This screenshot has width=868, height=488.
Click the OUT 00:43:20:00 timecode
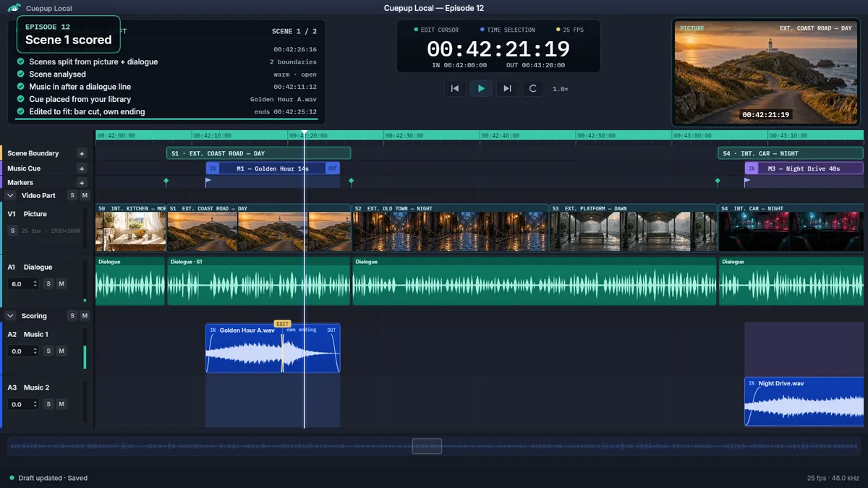pos(536,65)
